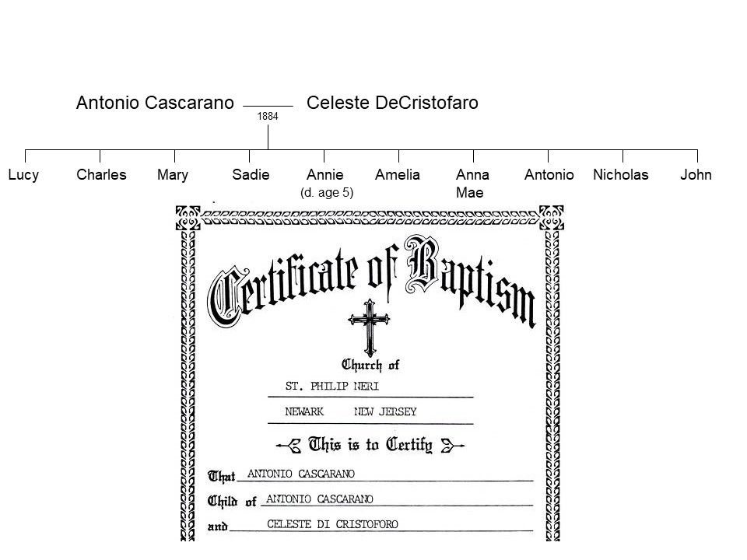Select child name Nicholas
This screenshot has width=747, height=560.
(x=621, y=175)
